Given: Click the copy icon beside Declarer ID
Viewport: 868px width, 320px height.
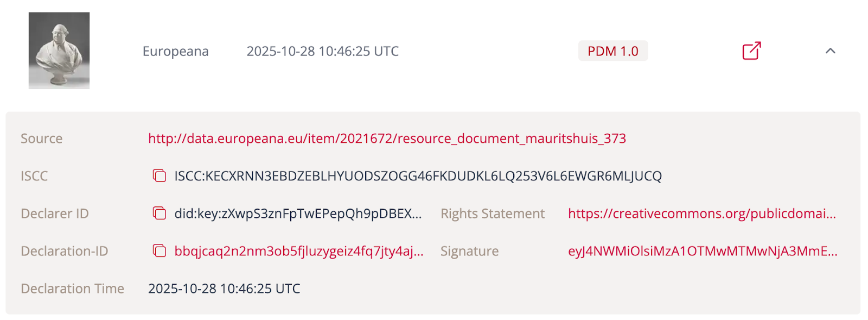Looking at the screenshot, I should (x=159, y=214).
